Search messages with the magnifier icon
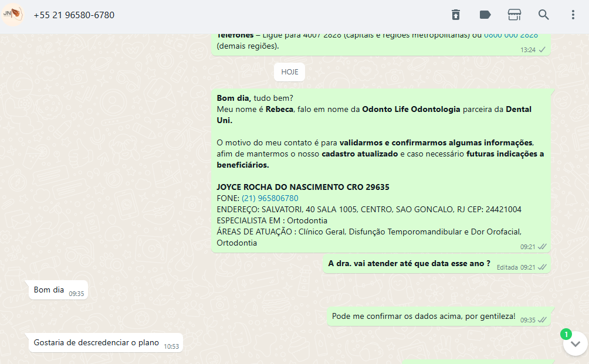 (544, 15)
